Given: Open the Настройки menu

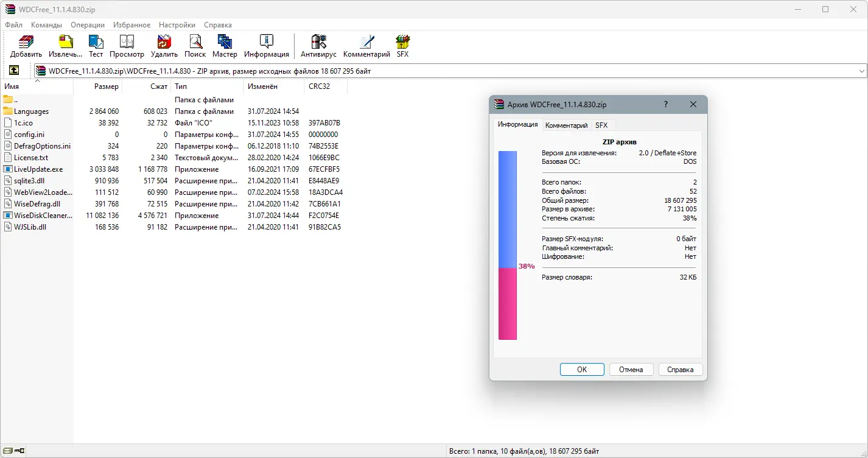Looking at the screenshot, I should tap(177, 25).
